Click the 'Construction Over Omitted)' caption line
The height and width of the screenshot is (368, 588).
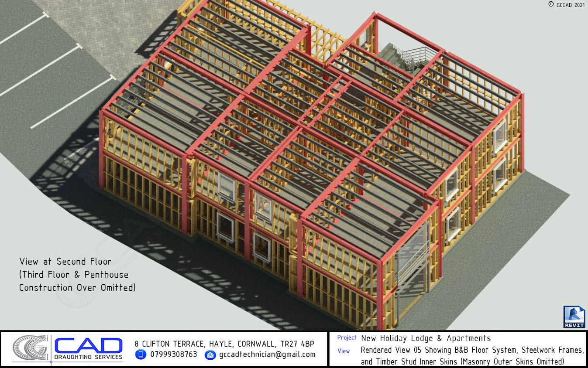click(x=77, y=288)
